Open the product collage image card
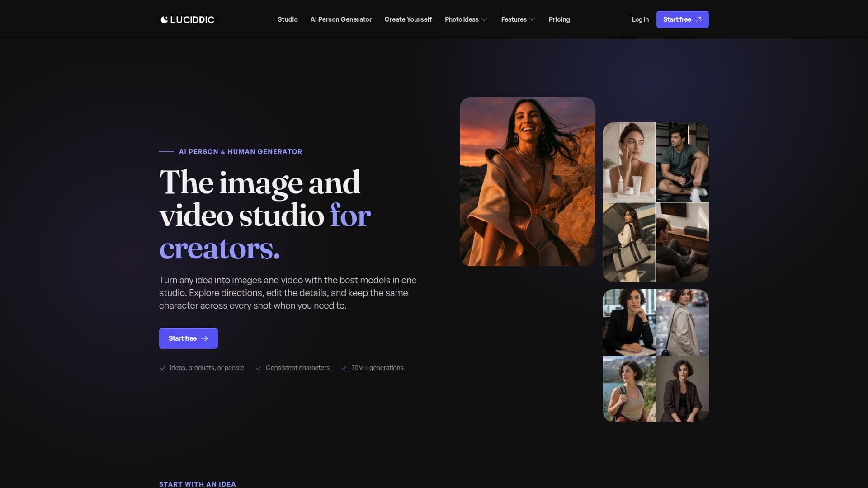Viewport: 868px width, 488px height. (x=656, y=202)
